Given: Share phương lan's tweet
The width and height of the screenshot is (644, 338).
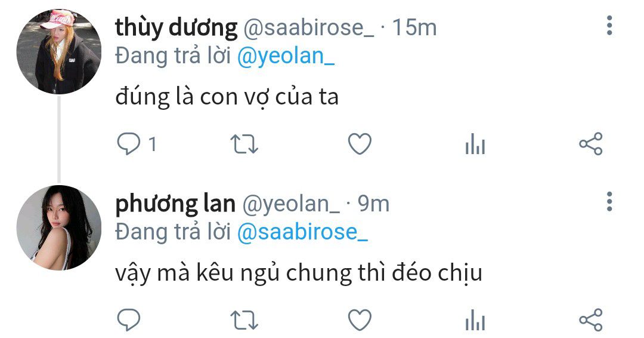Looking at the screenshot, I should [x=590, y=320].
